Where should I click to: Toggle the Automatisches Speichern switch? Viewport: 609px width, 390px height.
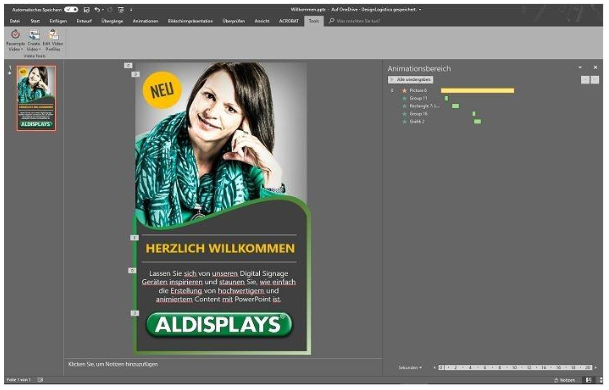tap(71, 9)
